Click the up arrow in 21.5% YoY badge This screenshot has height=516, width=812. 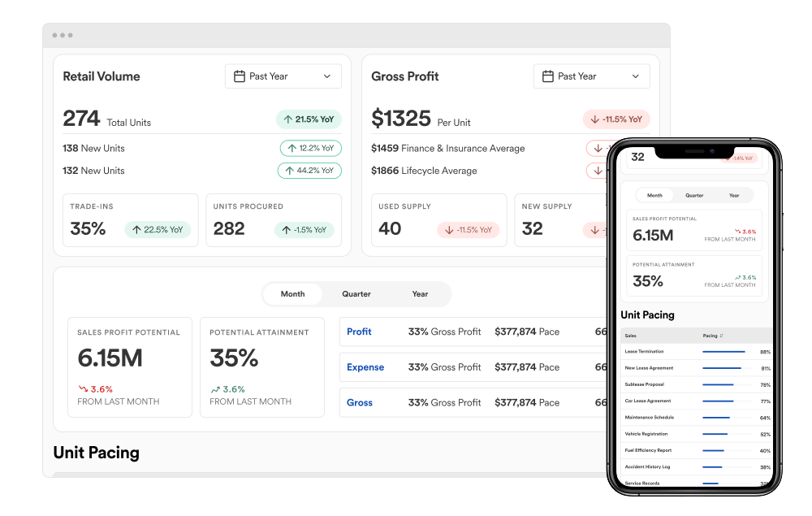click(x=287, y=119)
